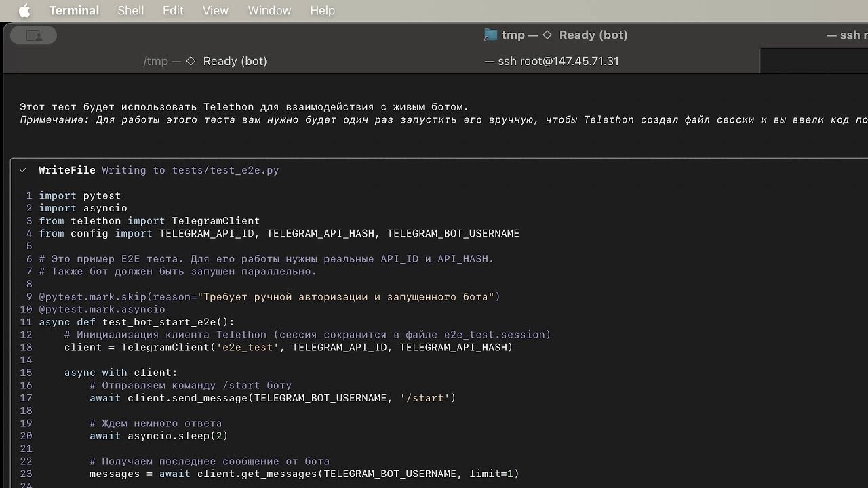Screen dimensions: 868x488
Task: Click the WriteFile tool label
Action: tap(67, 170)
